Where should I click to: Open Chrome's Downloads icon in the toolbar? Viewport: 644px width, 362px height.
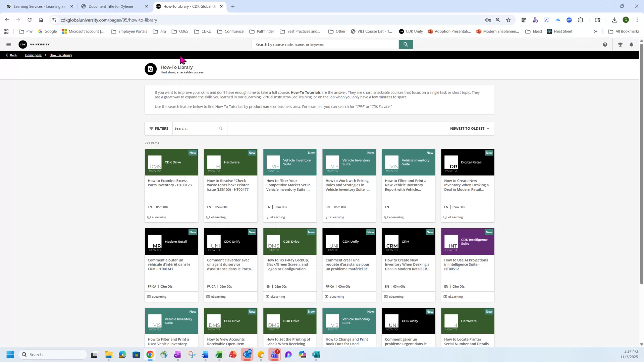click(x=614, y=20)
